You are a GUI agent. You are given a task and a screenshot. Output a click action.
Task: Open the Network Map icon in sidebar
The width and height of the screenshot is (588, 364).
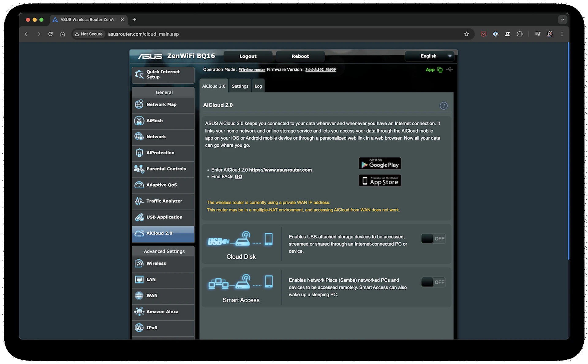(x=139, y=104)
